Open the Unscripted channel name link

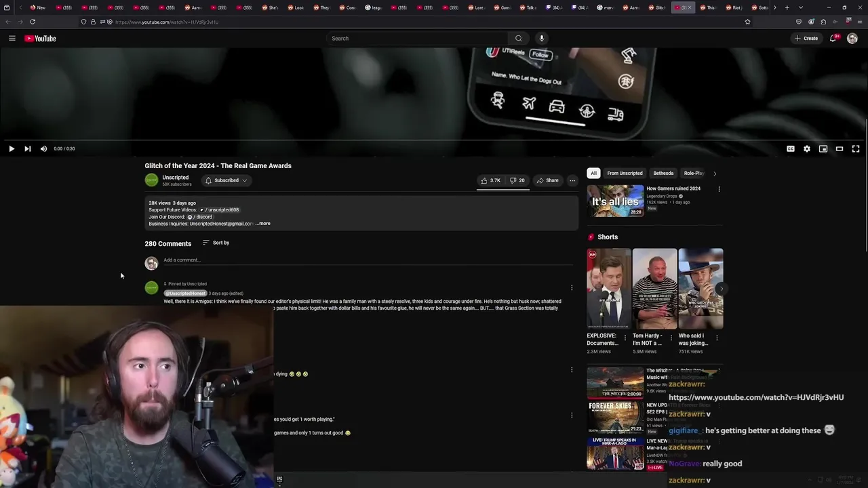click(175, 178)
